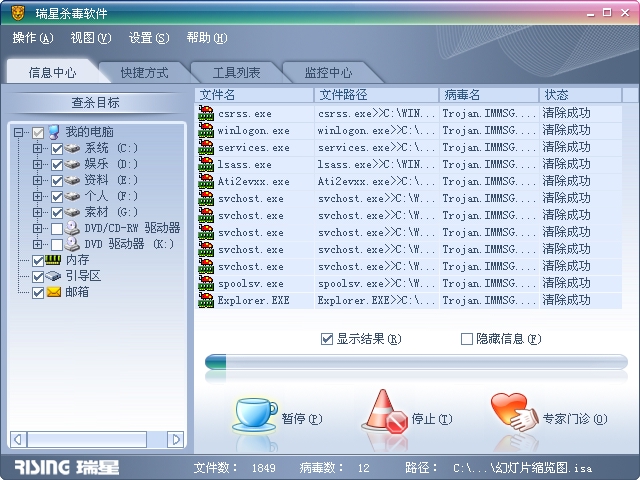Click the drive icon for 个人 (F:)

(72, 196)
